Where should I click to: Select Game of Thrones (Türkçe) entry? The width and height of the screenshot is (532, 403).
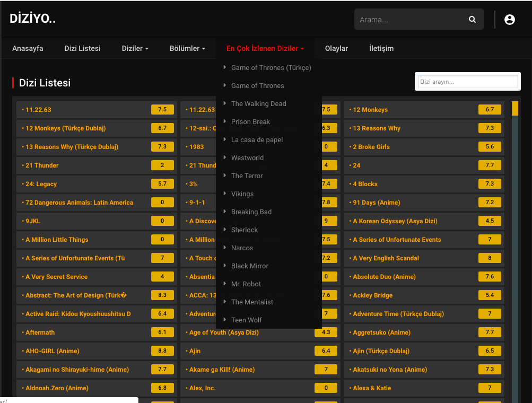pyautogui.click(x=271, y=67)
